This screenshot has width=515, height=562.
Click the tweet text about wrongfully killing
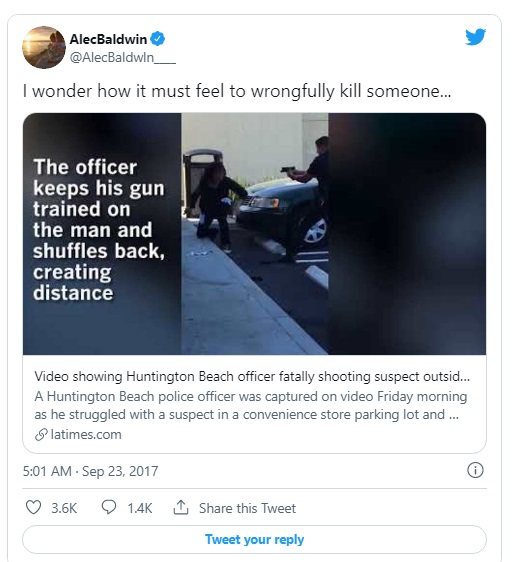237,91
